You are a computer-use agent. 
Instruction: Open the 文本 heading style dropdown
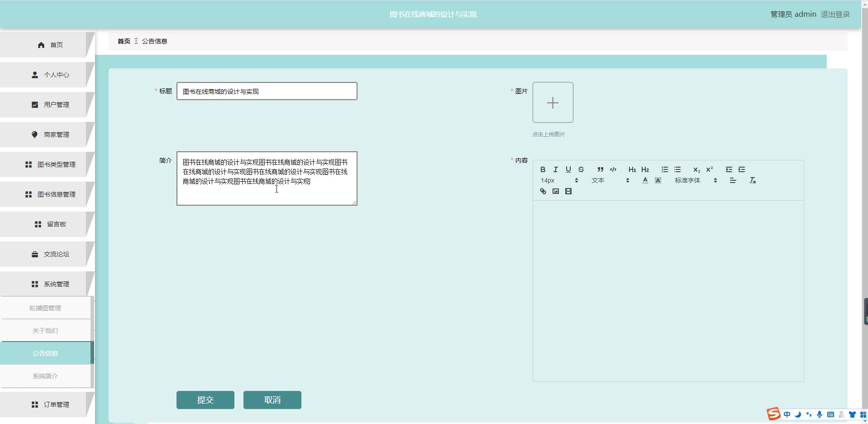pyautogui.click(x=610, y=180)
